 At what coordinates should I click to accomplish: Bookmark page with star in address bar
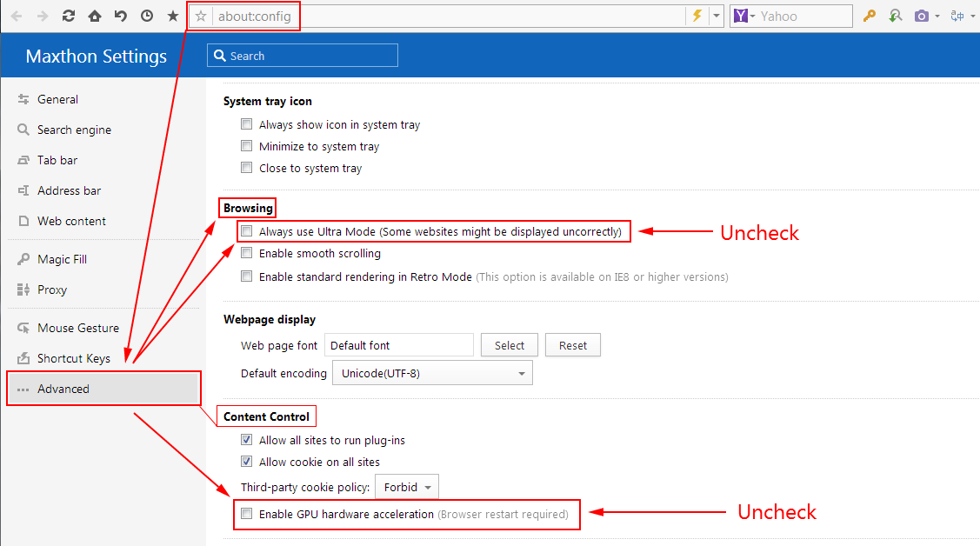201,17
